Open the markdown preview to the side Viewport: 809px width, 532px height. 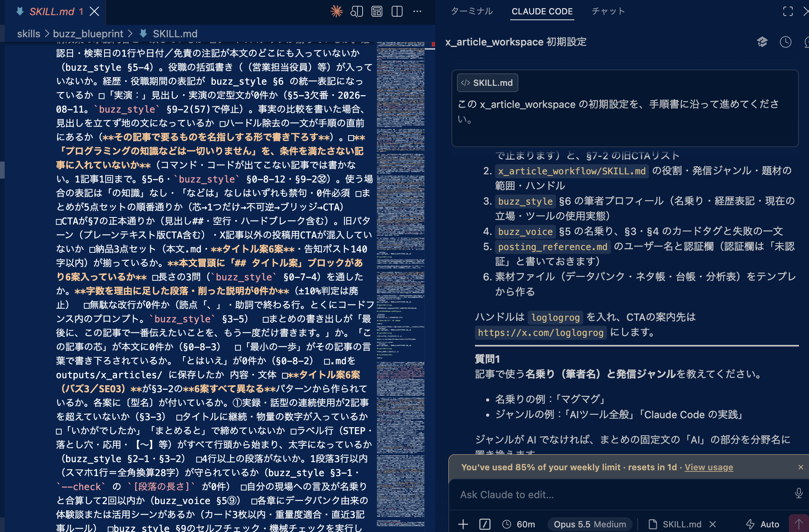coord(357,11)
